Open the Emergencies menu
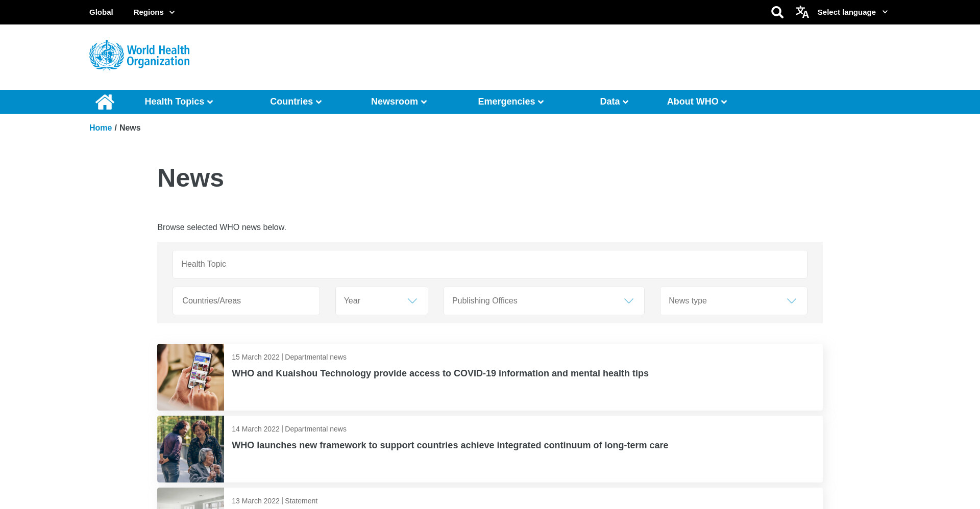 [x=511, y=101]
